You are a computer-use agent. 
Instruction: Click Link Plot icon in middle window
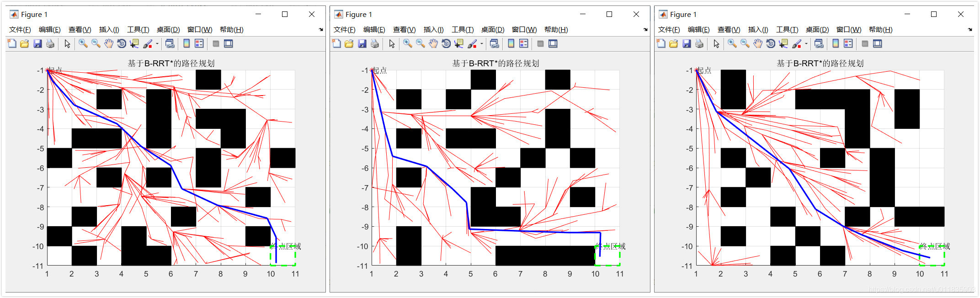494,43
